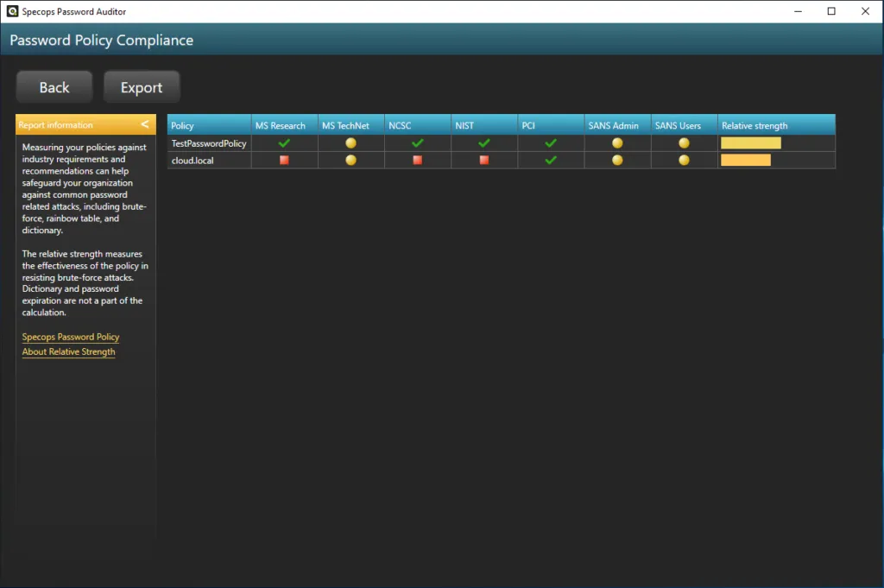
Task: Click TestPasswordPolicy relative strength bar
Action: (x=751, y=142)
